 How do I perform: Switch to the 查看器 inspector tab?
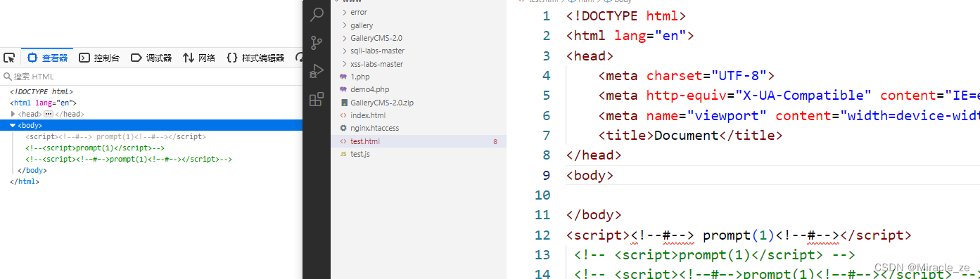(x=48, y=58)
